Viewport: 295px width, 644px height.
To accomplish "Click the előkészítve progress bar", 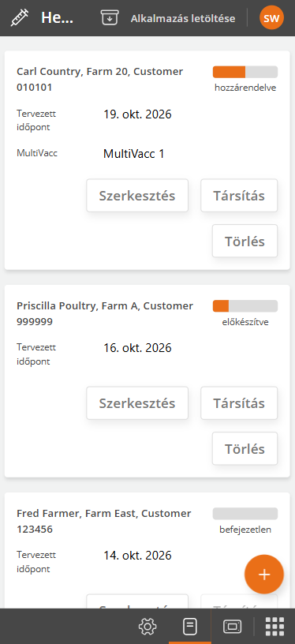I will tap(245, 306).
